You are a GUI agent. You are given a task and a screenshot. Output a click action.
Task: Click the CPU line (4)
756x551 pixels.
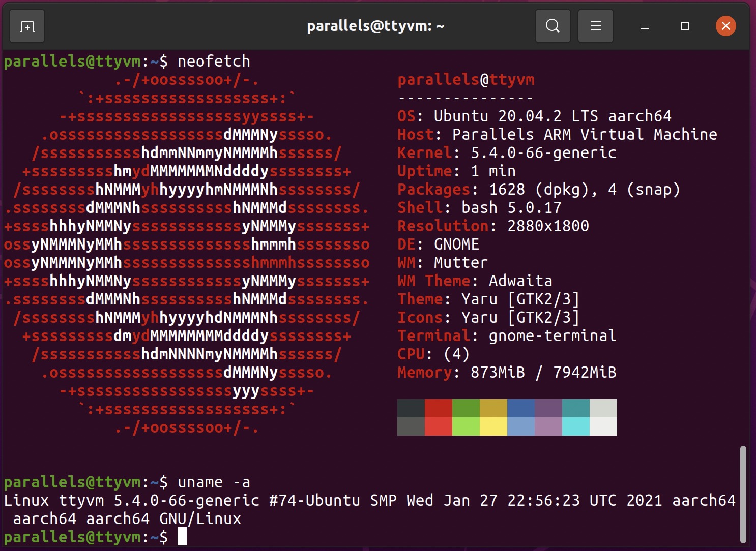tap(433, 354)
